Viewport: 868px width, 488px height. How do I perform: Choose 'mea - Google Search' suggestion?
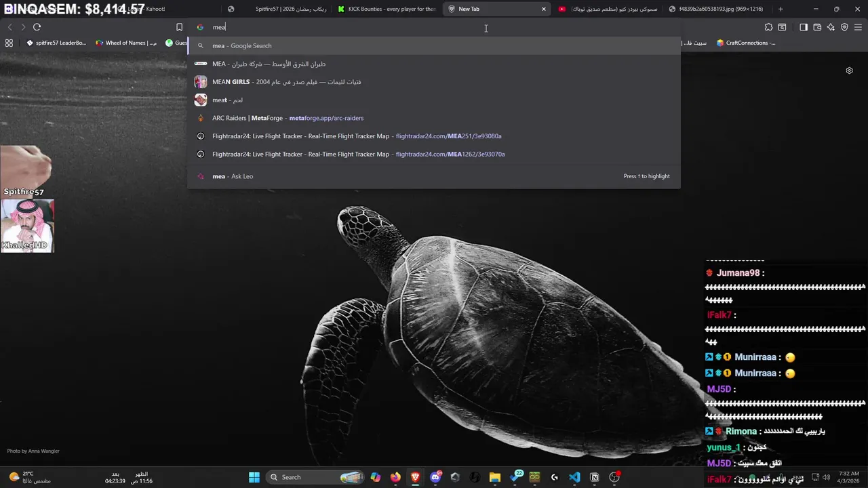pos(434,45)
